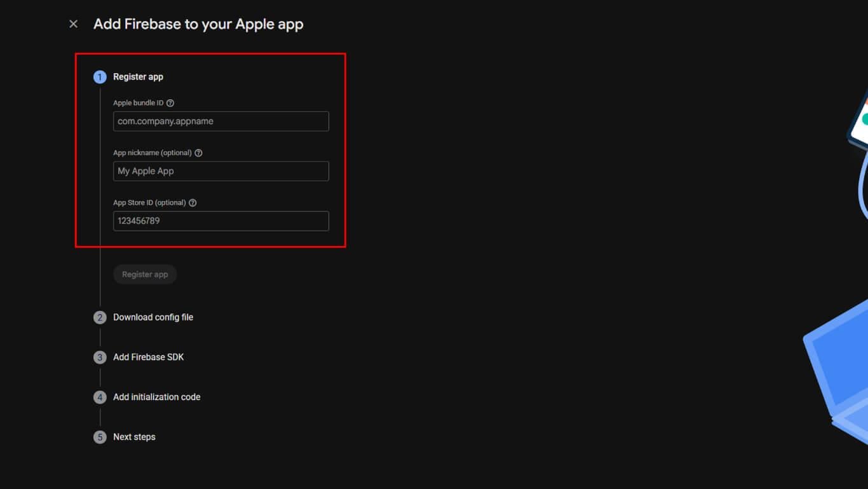Expand the Download config file step
Screen dimensions: 868x489
click(x=153, y=317)
